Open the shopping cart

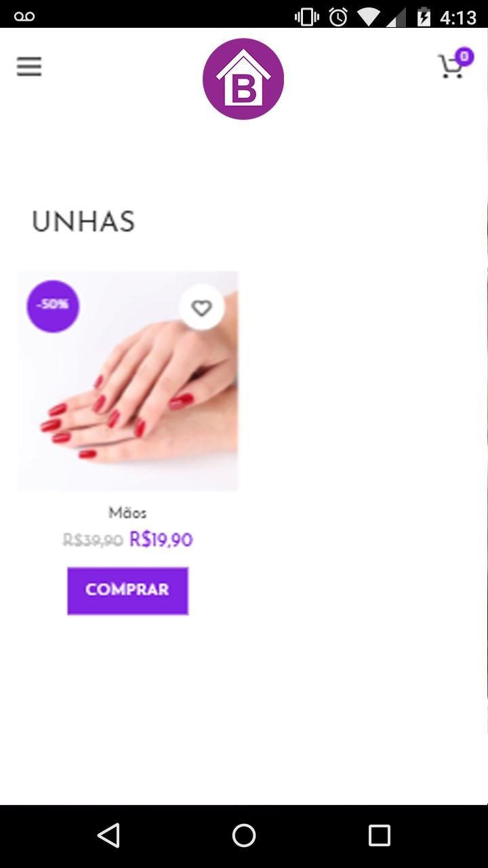tap(452, 66)
